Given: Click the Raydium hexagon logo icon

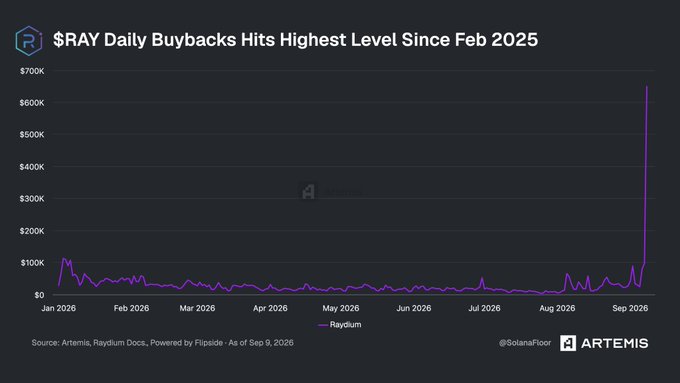Looking at the screenshot, I should (29, 41).
